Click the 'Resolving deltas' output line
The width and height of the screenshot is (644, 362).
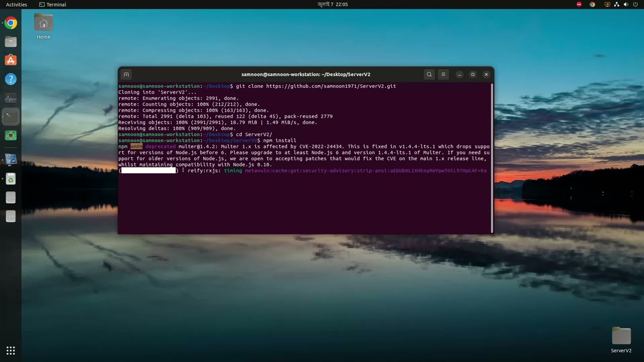[x=177, y=129]
